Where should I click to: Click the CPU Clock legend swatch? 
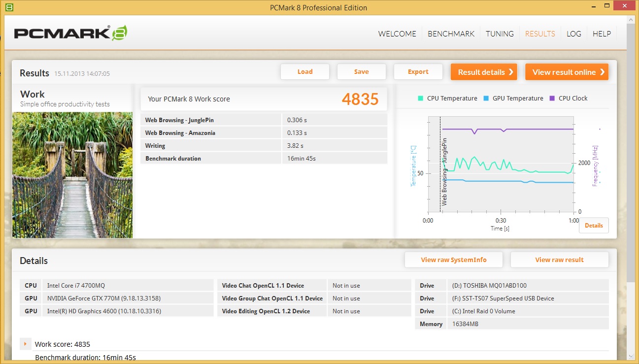pyautogui.click(x=552, y=98)
